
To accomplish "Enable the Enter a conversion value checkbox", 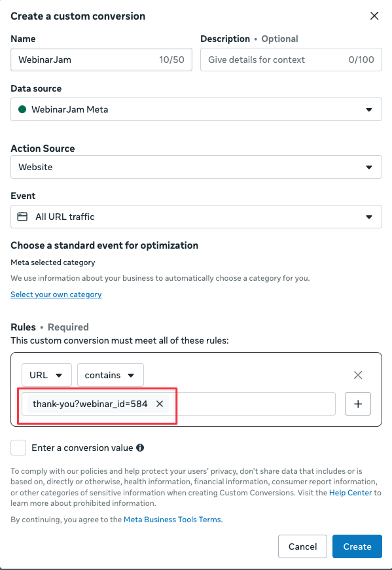I will pos(18,448).
